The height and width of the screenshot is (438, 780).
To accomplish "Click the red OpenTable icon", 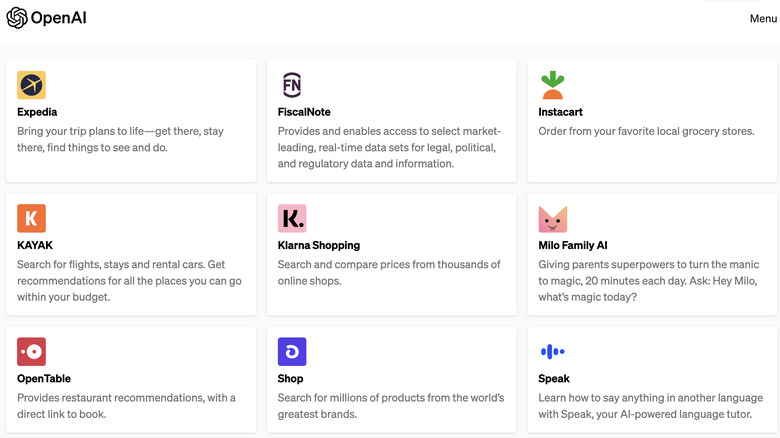I will coord(31,351).
